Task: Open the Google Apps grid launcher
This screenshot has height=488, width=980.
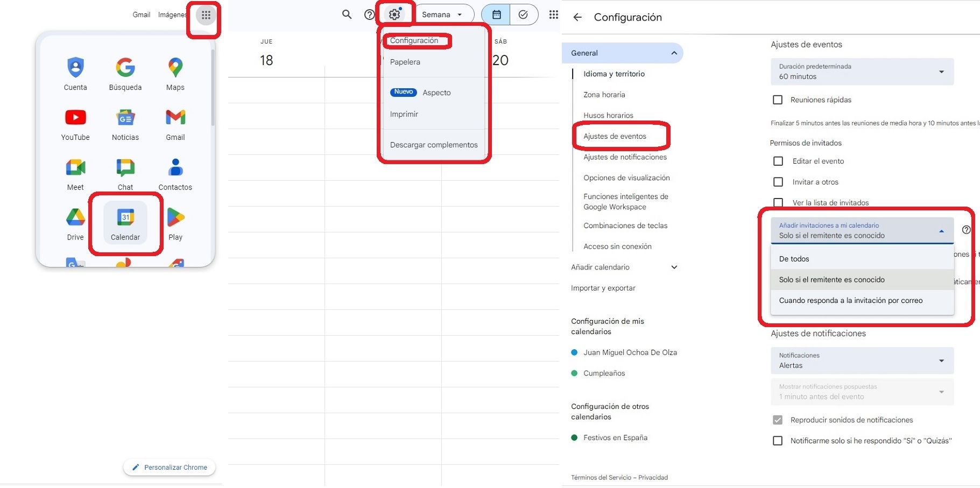Action: point(205,15)
